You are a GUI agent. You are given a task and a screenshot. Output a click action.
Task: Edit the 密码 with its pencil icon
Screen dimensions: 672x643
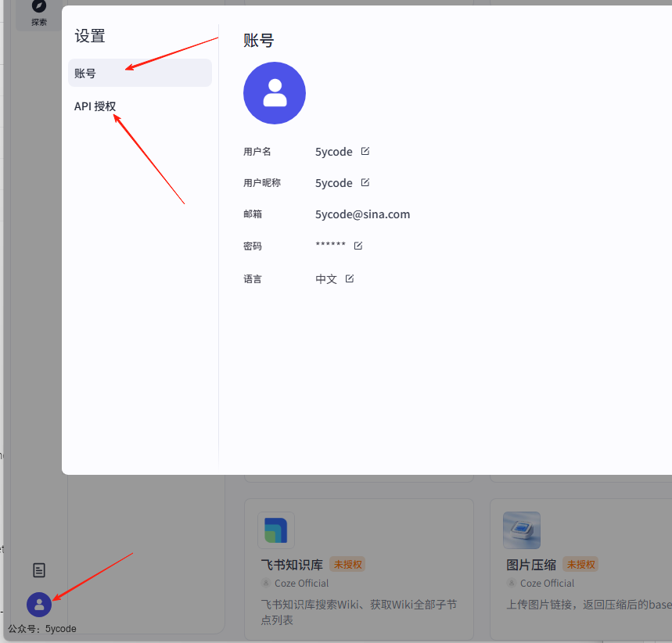coord(358,246)
